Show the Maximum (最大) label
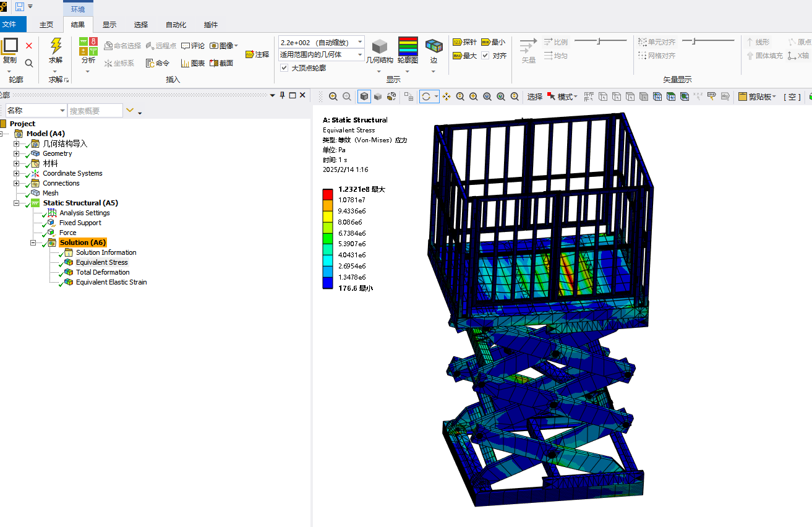This screenshot has height=527, width=812. point(464,56)
